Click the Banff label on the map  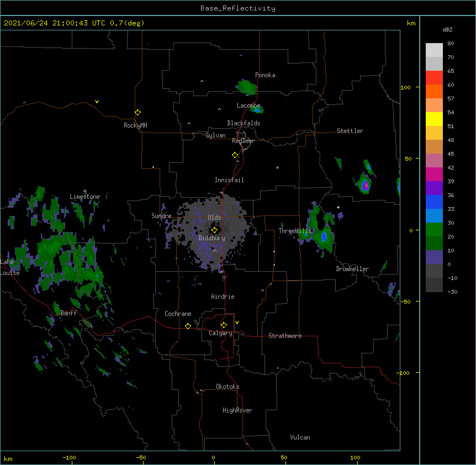pos(68,313)
